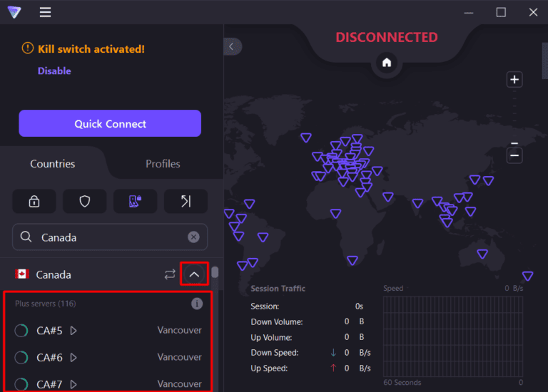Image resolution: width=548 pixels, height=392 pixels.
Task: Click the ProtonVPN logo icon
Action: 14,12
